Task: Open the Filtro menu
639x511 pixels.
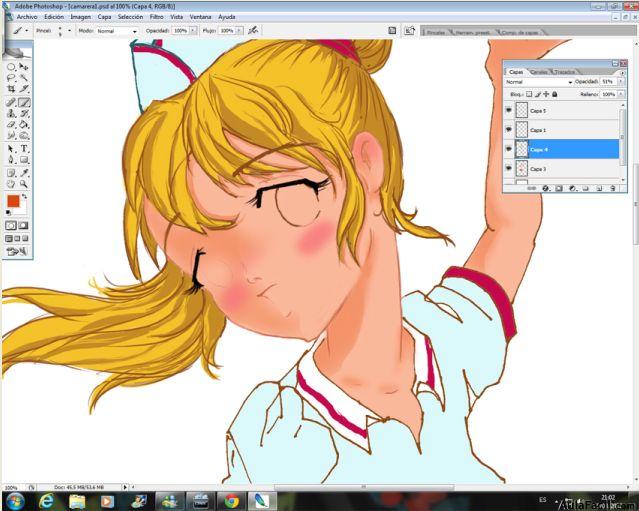Action: tap(156, 17)
